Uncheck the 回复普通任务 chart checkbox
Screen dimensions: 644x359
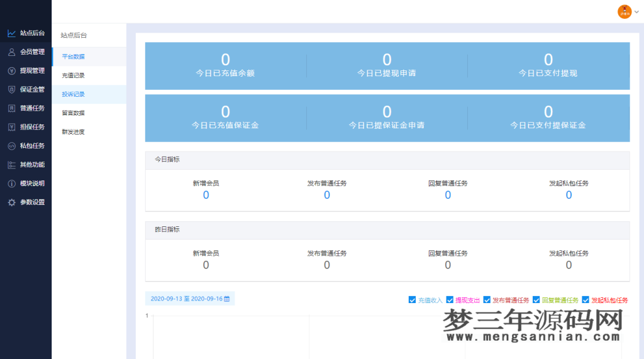pos(536,300)
